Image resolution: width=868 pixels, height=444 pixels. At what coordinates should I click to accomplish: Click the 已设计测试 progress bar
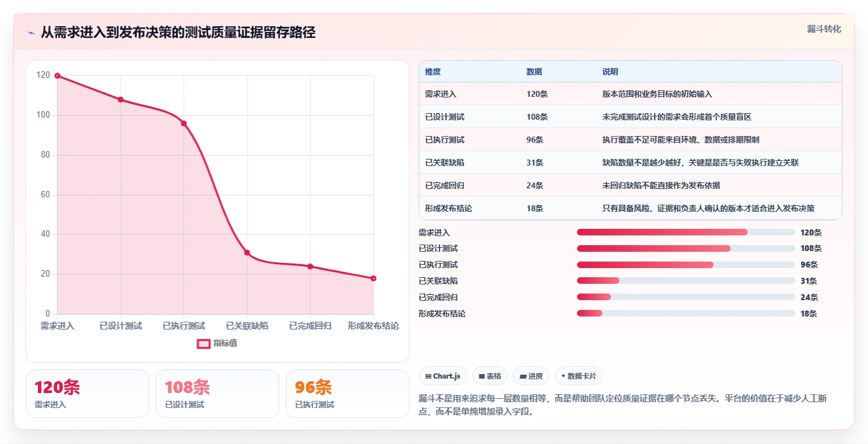686,248
